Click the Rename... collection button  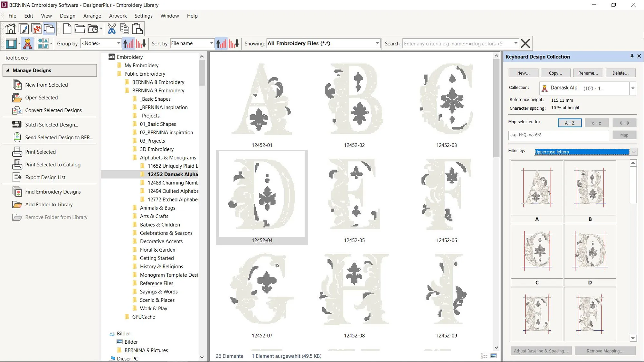(x=588, y=73)
